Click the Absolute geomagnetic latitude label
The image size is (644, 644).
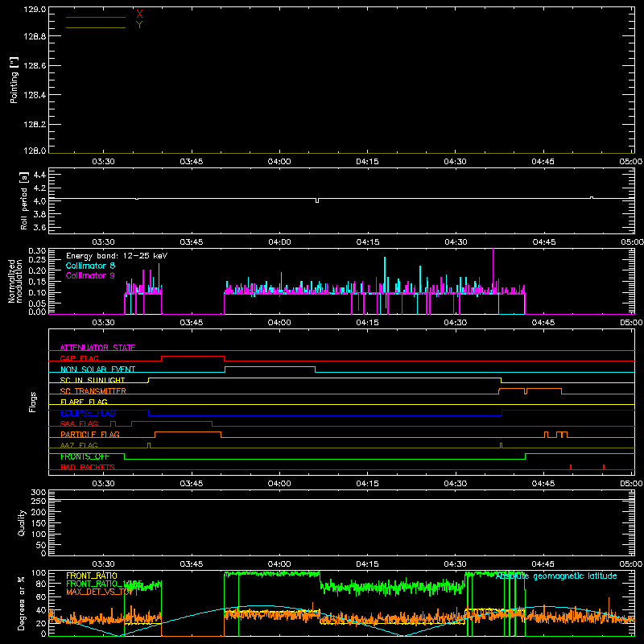tap(556, 576)
